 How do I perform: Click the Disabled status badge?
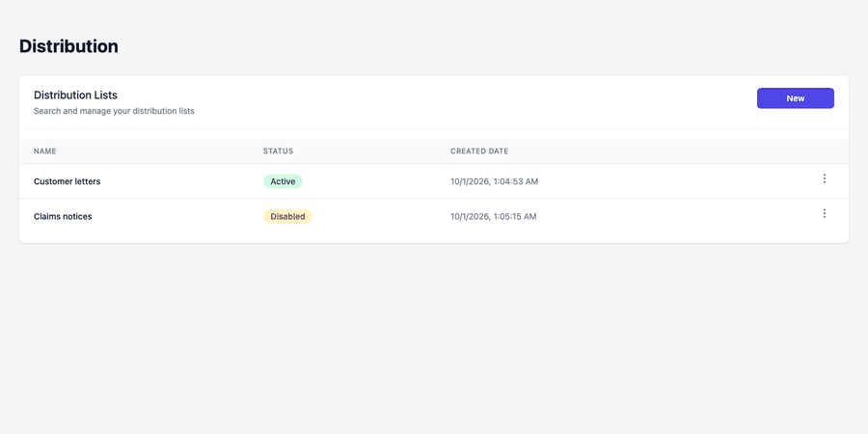(x=287, y=216)
